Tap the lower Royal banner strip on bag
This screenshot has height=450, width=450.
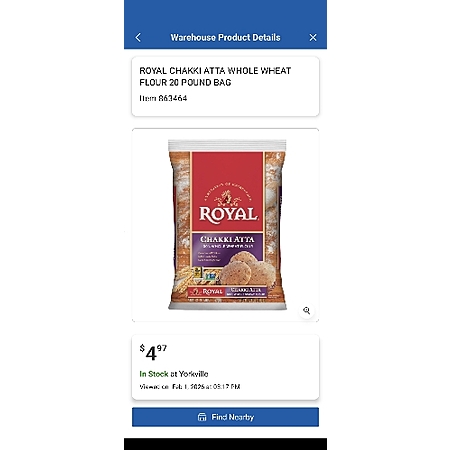pyautogui.click(x=227, y=292)
